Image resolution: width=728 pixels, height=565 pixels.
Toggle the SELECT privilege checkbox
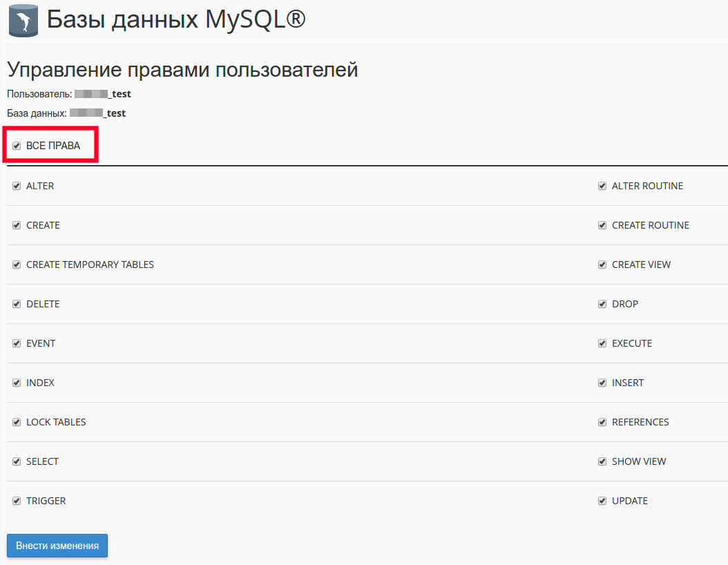tap(17, 461)
